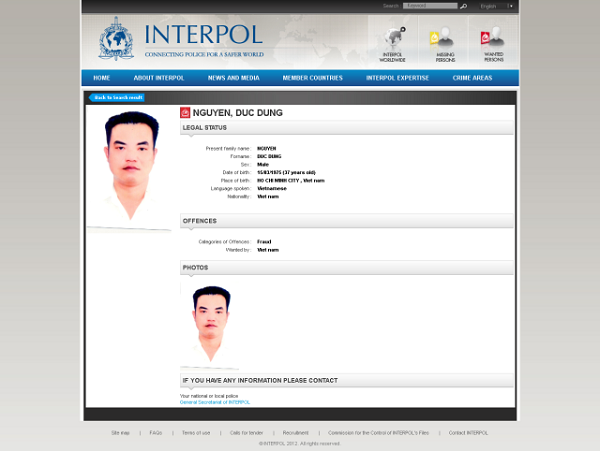Click the red notice icon beside the name

[185, 113]
